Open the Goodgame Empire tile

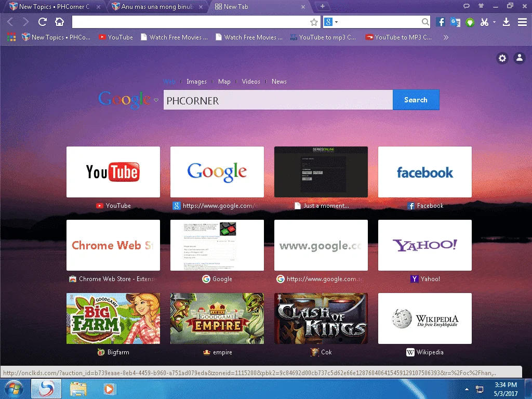[217, 318]
